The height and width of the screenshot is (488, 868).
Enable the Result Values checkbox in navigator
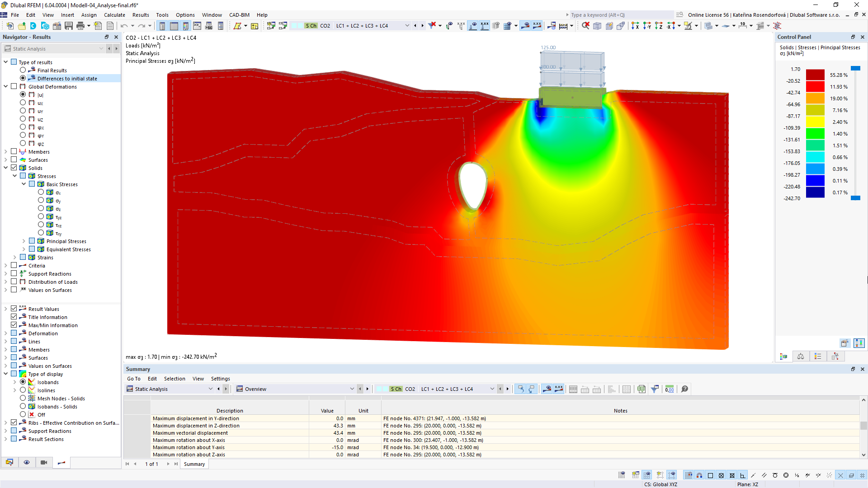(x=14, y=308)
